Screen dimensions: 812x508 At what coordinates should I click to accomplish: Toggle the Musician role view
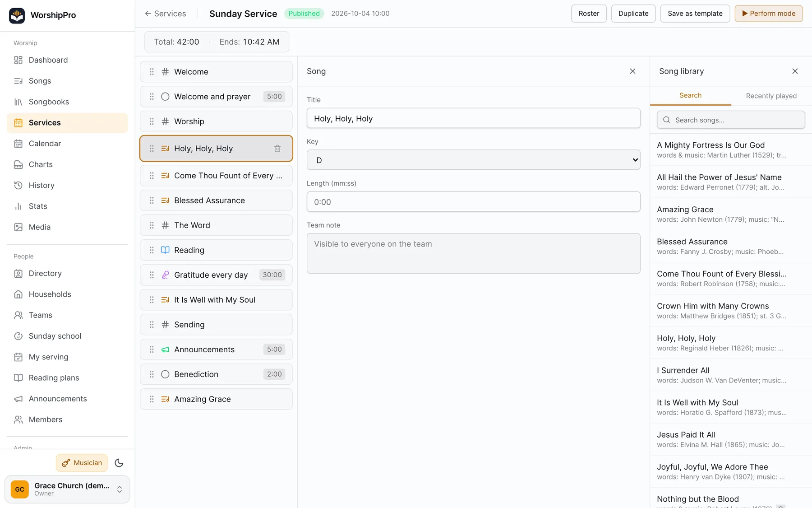[82, 463]
